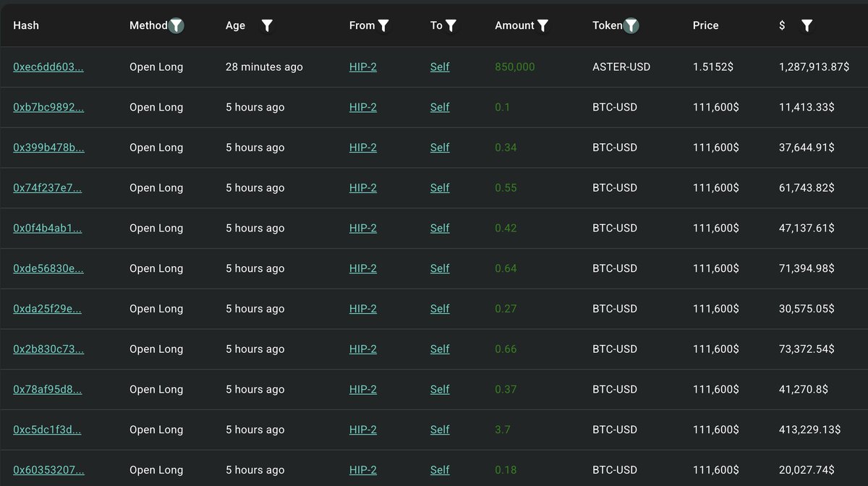The height and width of the screenshot is (486, 868).
Task: Select the 0.1 amount cell
Action: click(503, 108)
